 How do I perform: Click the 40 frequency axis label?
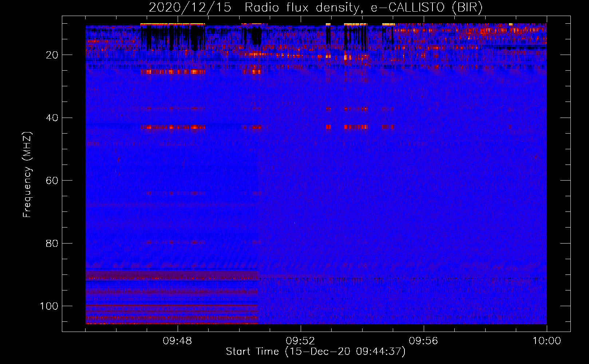[x=52, y=118]
